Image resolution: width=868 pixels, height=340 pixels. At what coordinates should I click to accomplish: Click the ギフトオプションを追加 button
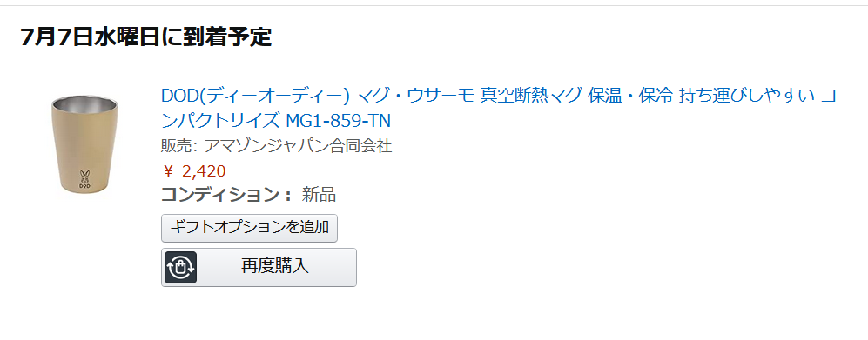[x=249, y=228]
